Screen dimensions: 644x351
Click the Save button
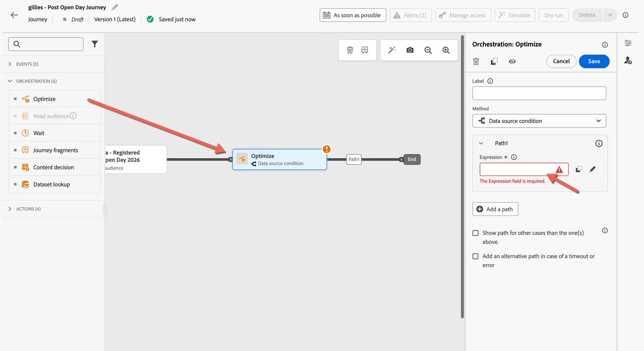pos(594,61)
